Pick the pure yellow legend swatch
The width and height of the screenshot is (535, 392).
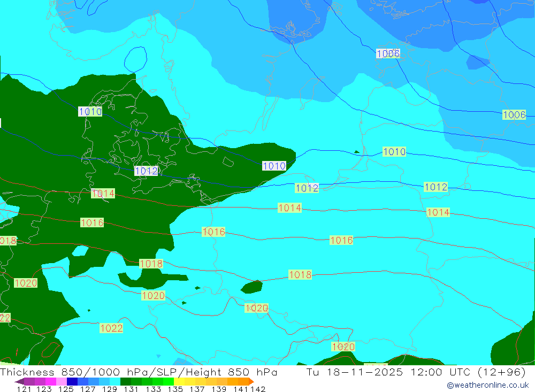179,381
